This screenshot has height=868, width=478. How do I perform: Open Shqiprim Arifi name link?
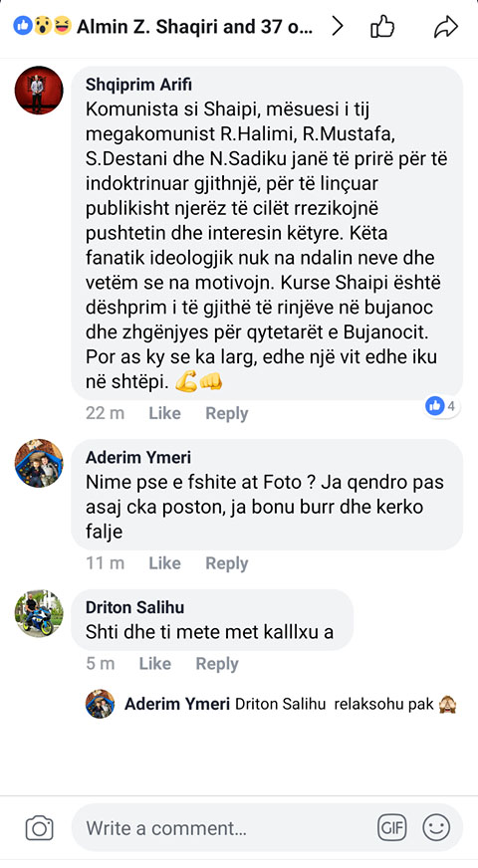[139, 85]
